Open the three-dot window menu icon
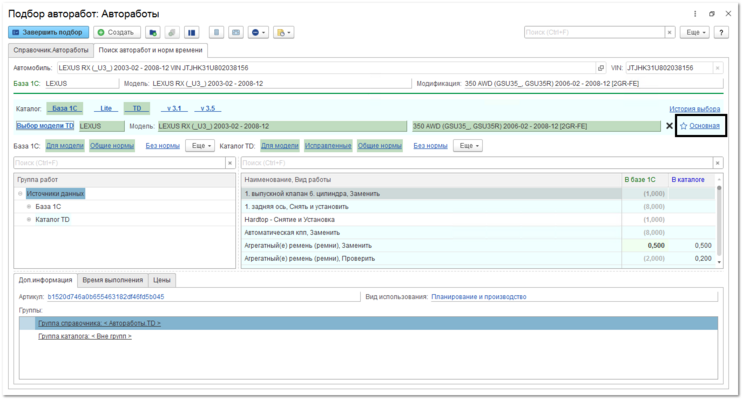743x400 pixels. point(695,14)
